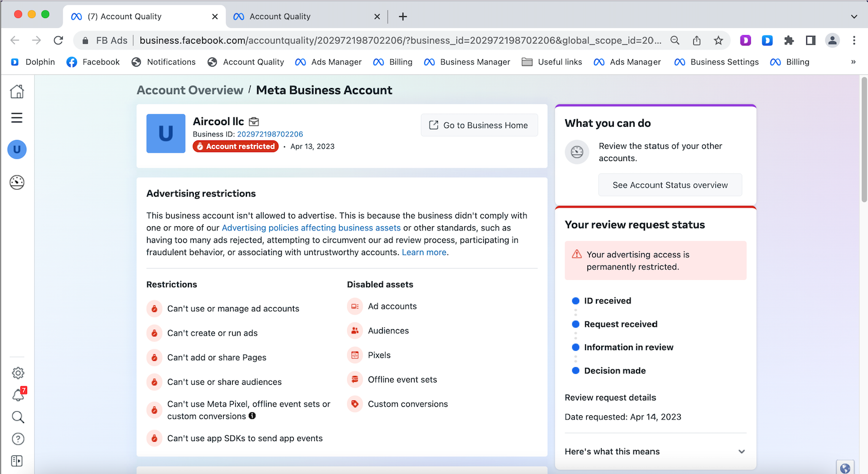
Task: Open notifications bell with 7 badge
Action: 19,395
